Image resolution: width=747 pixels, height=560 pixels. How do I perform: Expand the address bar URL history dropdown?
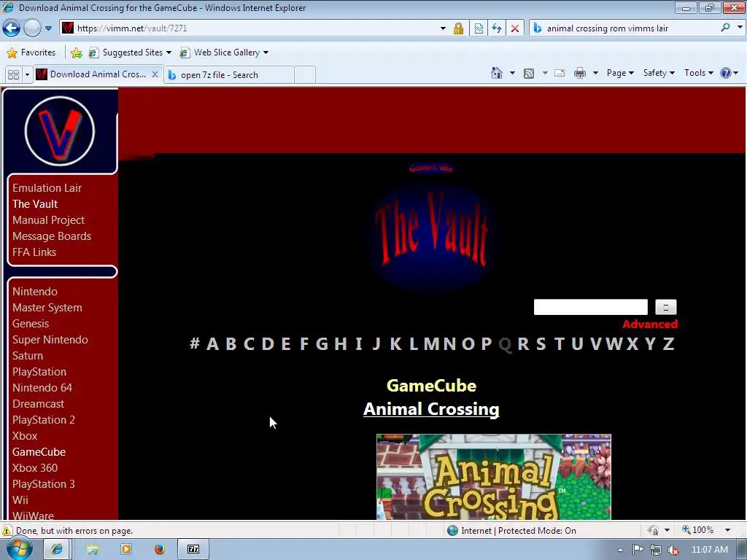point(443,28)
